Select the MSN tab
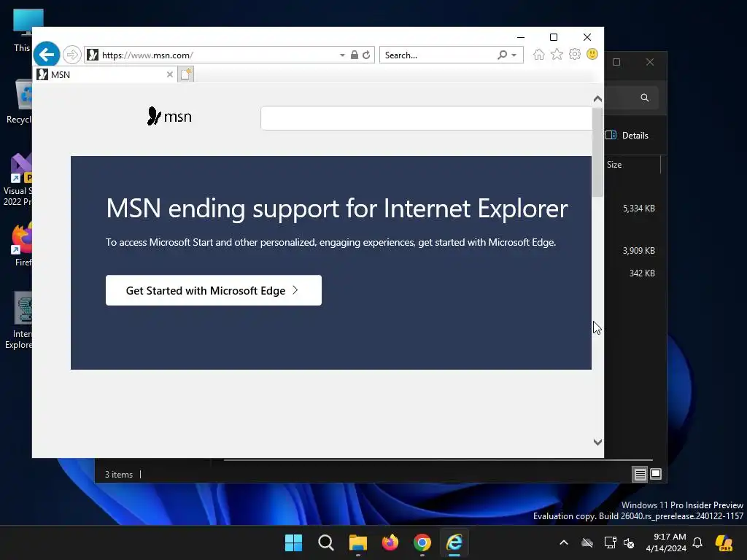Image resolution: width=747 pixels, height=560 pixels. 105,74
